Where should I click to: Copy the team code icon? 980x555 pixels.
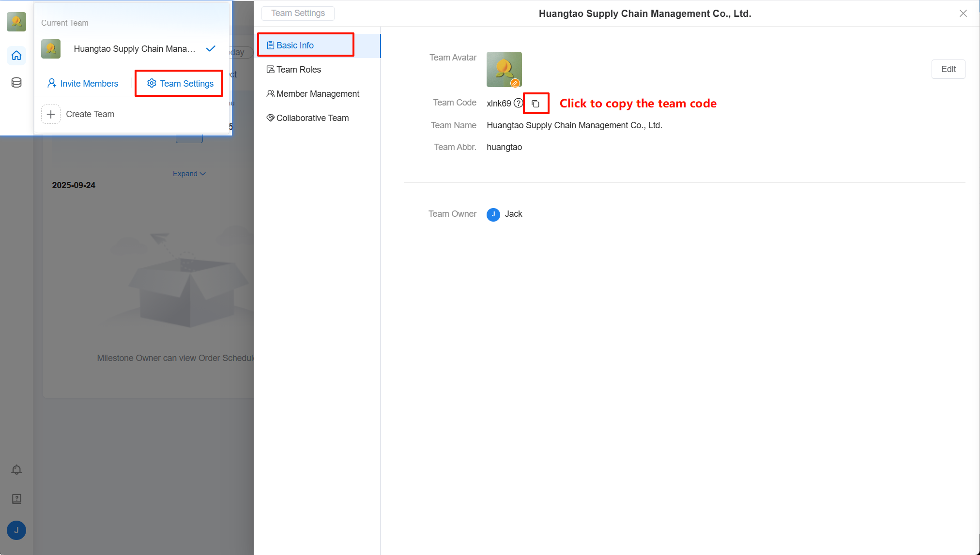click(536, 104)
